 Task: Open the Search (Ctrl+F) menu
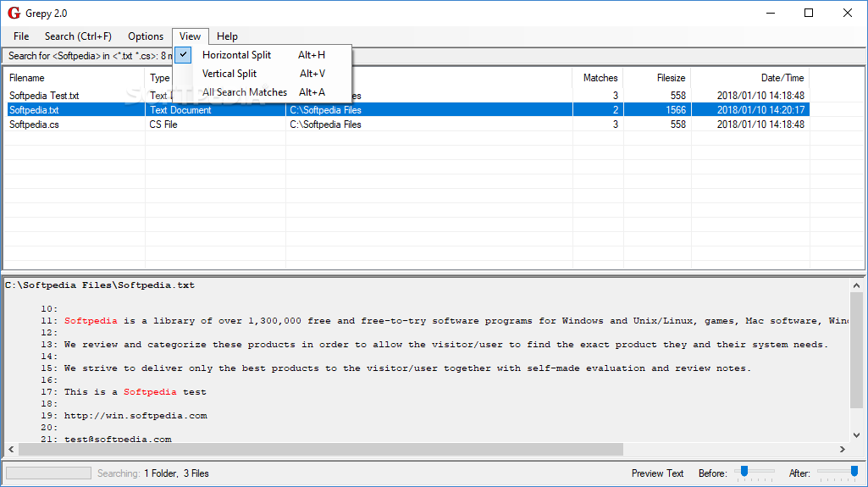click(x=78, y=36)
